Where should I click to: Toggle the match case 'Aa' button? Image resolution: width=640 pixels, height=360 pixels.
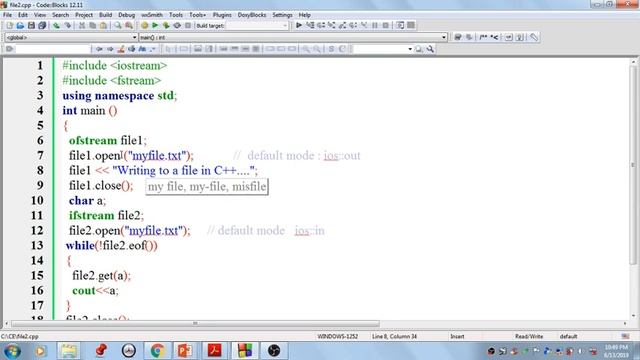tap(142, 49)
